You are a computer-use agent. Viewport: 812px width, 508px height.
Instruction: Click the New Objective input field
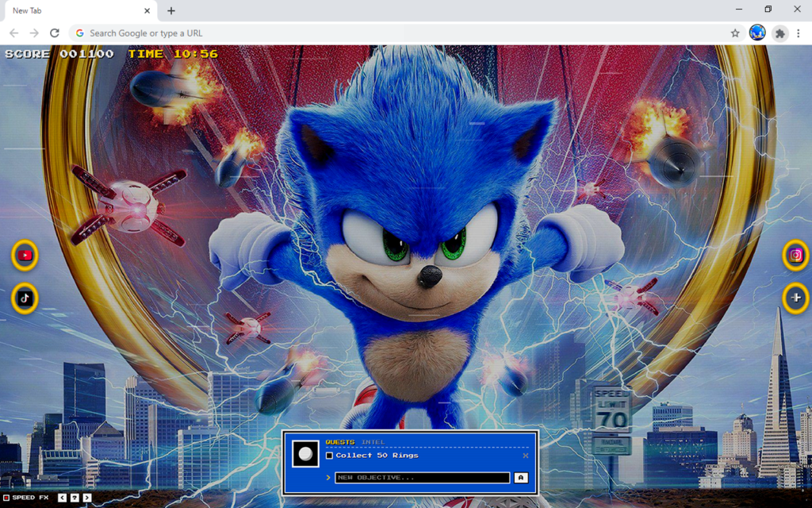point(422,478)
